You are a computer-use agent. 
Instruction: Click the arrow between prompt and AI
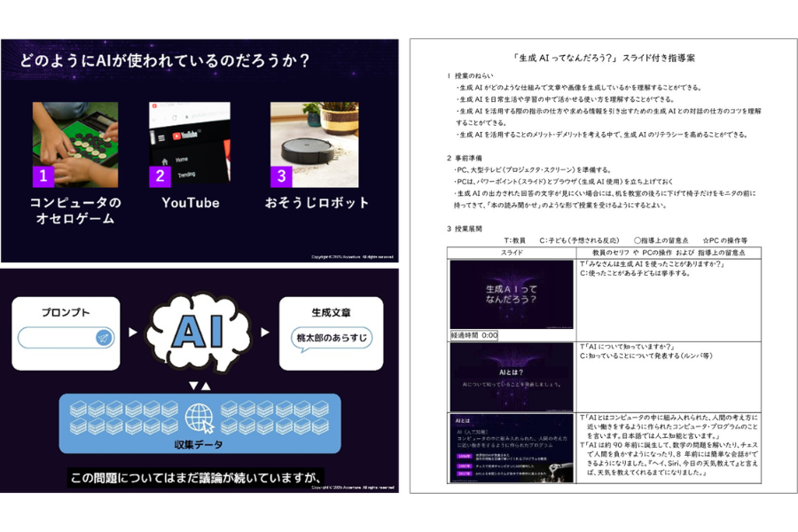[x=134, y=332]
